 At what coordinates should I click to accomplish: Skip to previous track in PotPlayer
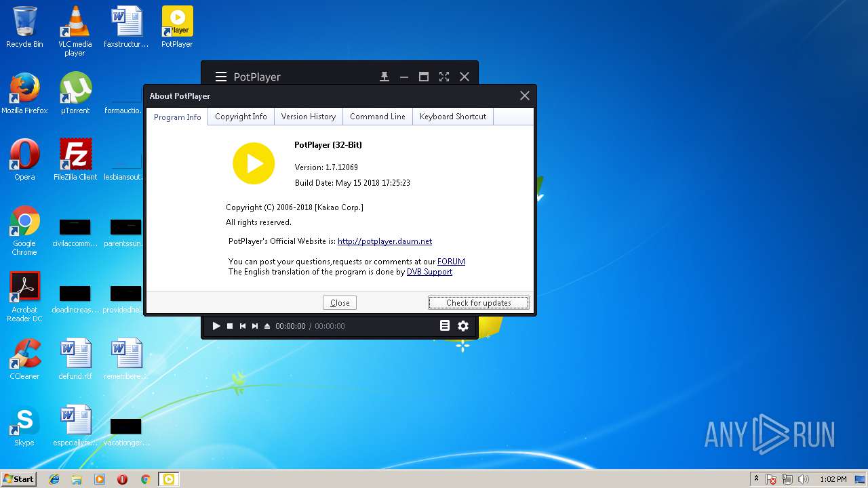[243, 326]
